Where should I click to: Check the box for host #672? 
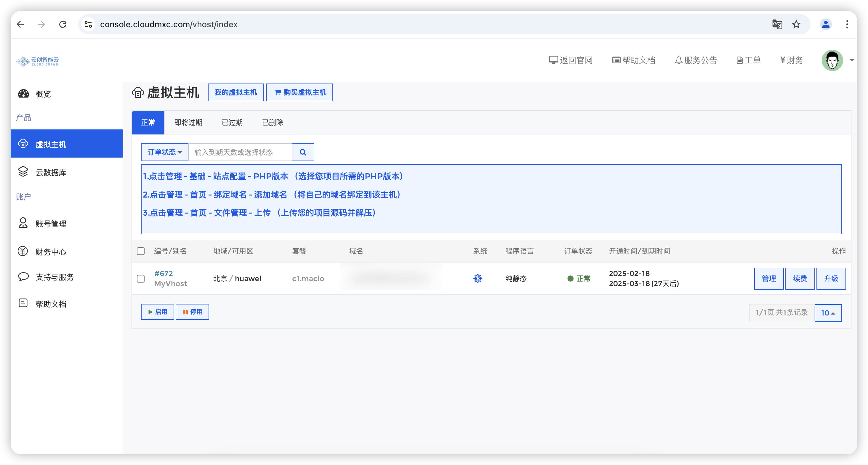141,279
